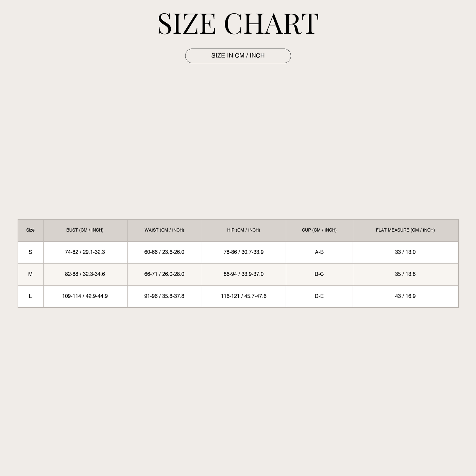Select the Size column header
476x476 pixels.
31,231
